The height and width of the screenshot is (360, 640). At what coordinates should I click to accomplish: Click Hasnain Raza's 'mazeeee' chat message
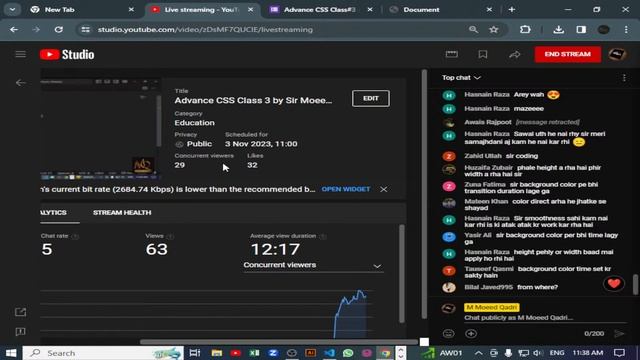pos(529,109)
